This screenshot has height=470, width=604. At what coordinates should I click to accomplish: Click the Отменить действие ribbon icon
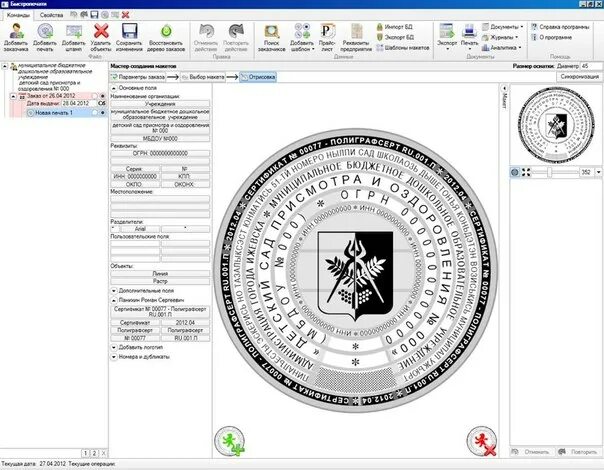click(206, 31)
